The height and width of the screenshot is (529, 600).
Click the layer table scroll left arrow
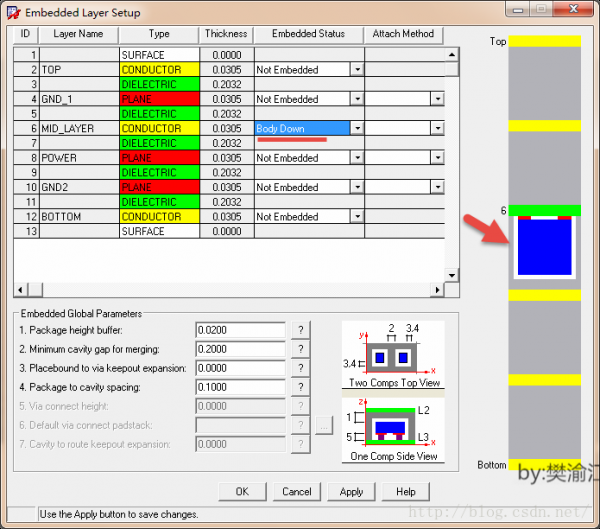(x=21, y=290)
